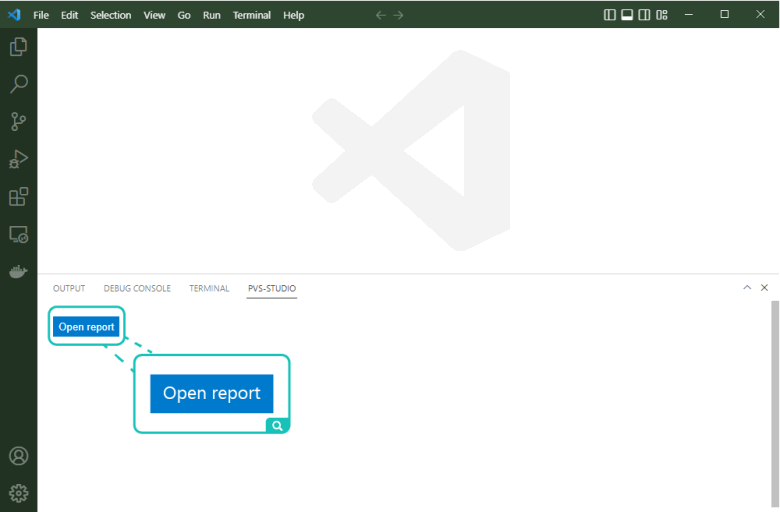Open the File menu
Viewport: 780px width, 512px height.
coord(41,15)
